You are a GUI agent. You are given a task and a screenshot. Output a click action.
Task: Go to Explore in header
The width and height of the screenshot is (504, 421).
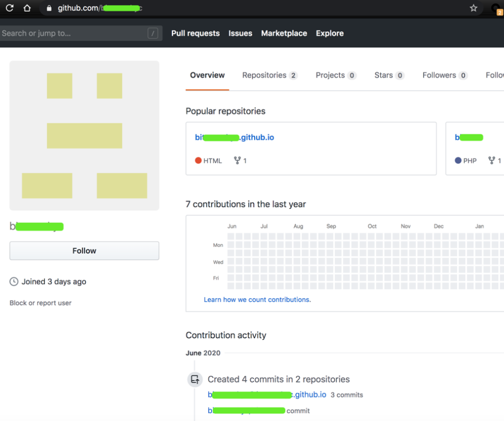(x=329, y=34)
